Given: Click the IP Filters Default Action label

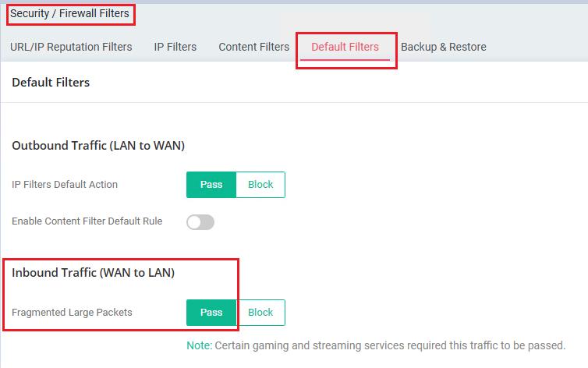Looking at the screenshot, I should pos(65,185).
